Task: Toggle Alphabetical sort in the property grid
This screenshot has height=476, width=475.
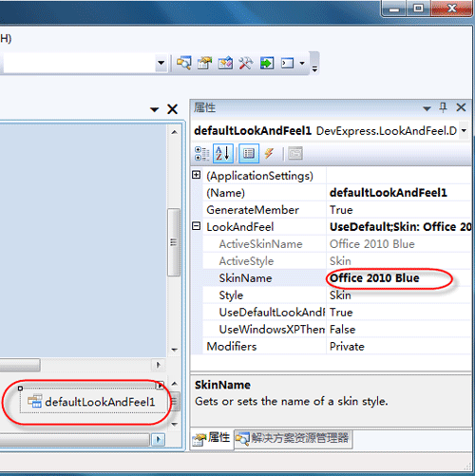Action: pos(223,154)
